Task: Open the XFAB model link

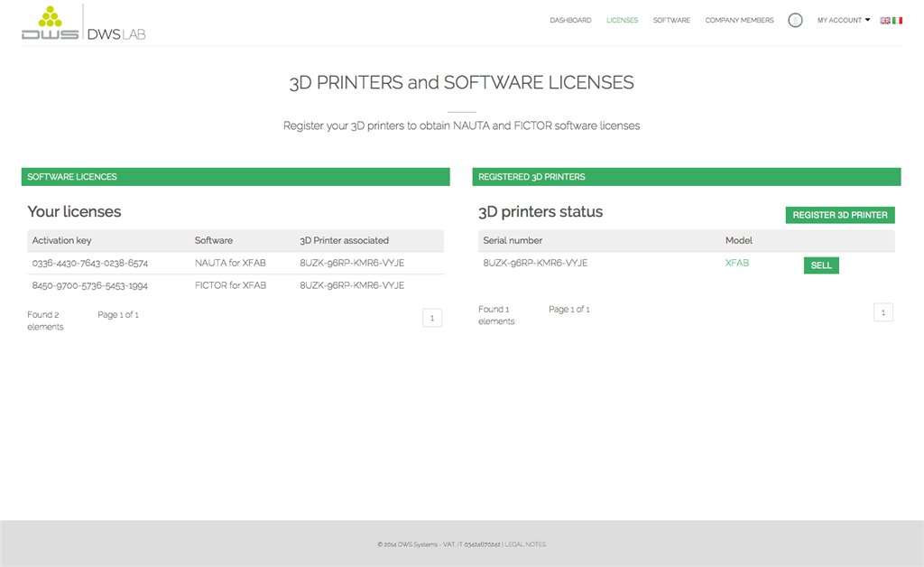Action: pyautogui.click(x=736, y=263)
